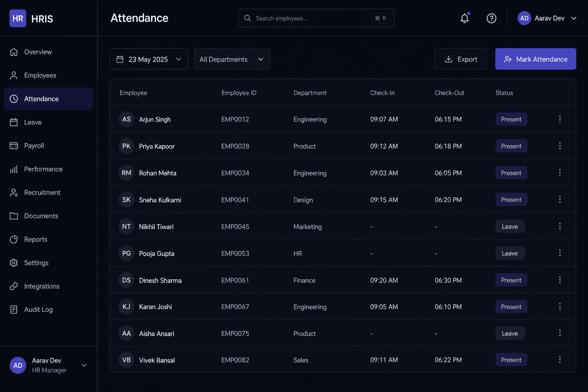Click the Search employees field
The image size is (588, 392).
[316, 18]
